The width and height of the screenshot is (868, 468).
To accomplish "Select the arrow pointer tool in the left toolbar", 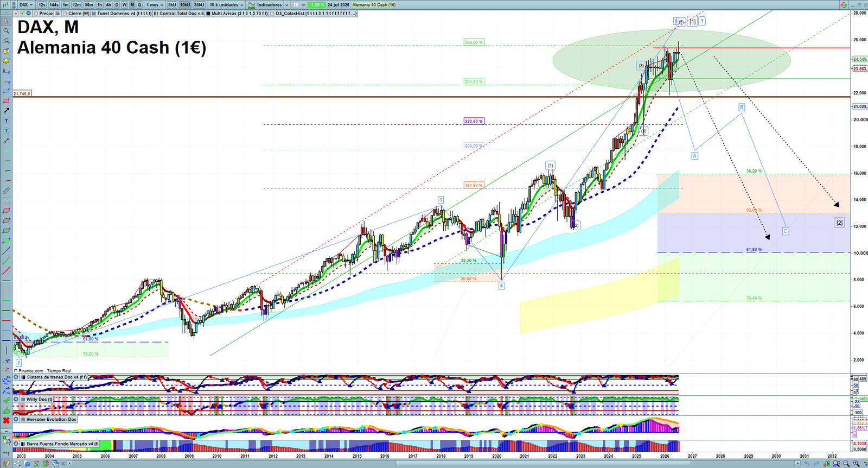I will [6, 21].
